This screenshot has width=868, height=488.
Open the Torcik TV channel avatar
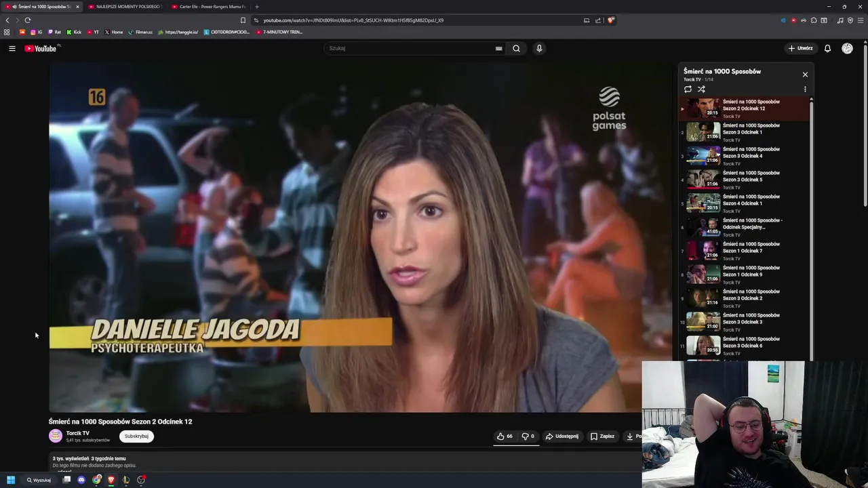click(56, 436)
